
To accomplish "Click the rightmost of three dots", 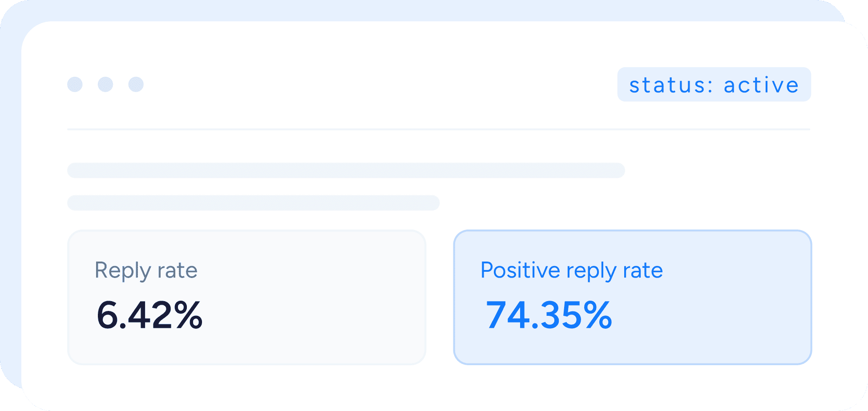I will [x=136, y=85].
